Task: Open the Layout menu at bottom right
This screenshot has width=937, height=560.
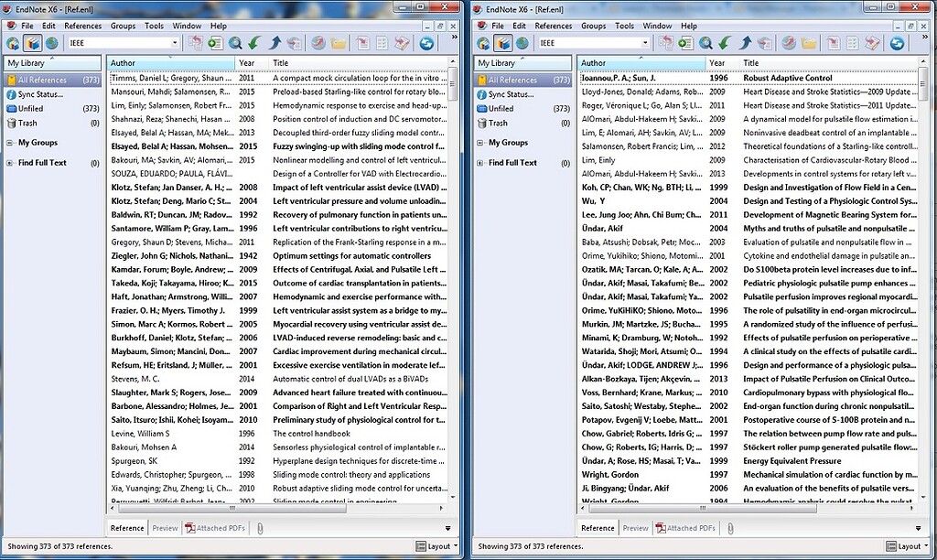Action: coord(437,545)
